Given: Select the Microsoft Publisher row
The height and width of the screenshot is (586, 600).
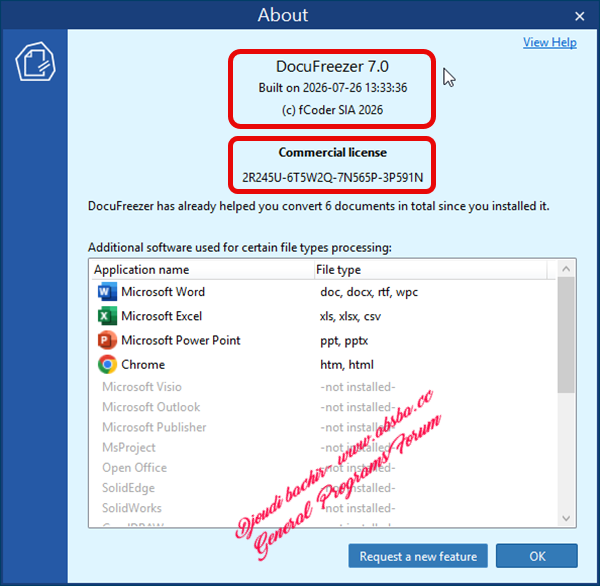Looking at the screenshot, I should [x=323, y=427].
